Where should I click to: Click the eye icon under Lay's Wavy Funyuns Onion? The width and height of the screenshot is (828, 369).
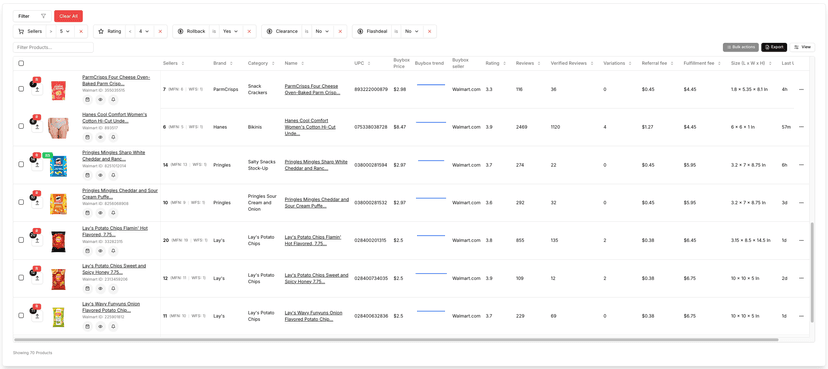[100, 326]
